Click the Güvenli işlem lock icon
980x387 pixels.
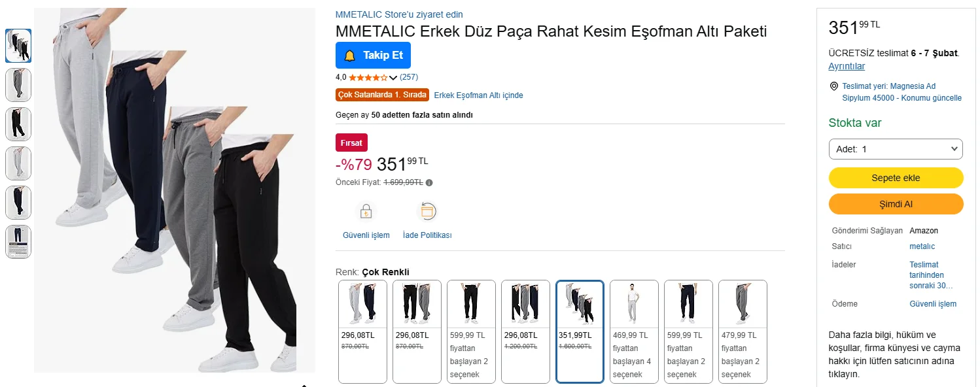pos(366,212)
